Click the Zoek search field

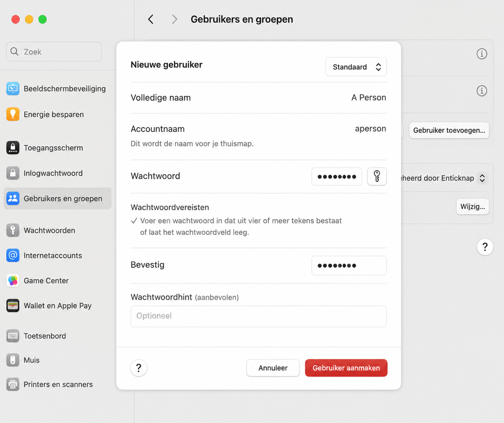tap(54, 52)
